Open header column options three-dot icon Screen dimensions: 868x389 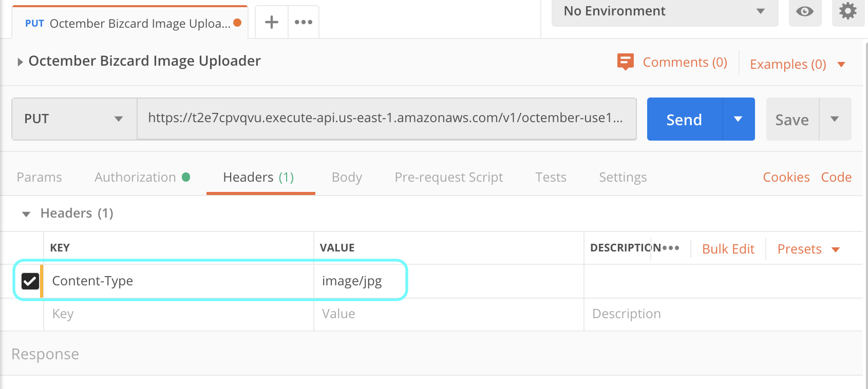tap(671, 248)
